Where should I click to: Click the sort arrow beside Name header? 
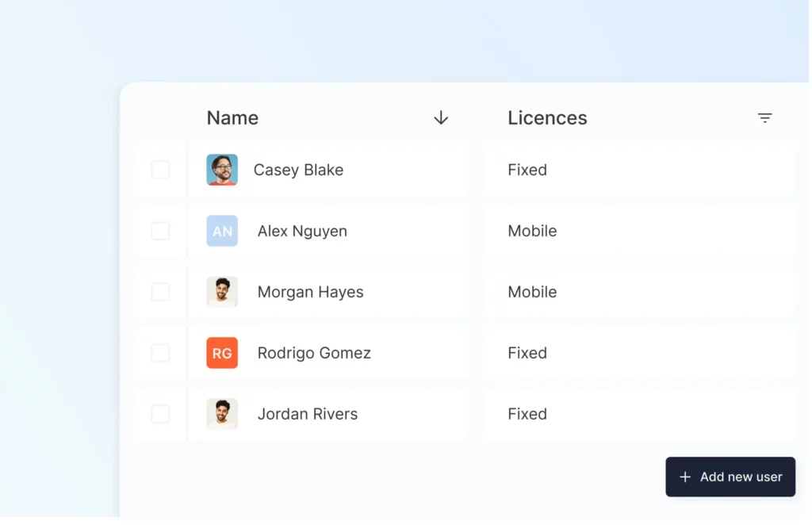pyautogui.click(x=441, y=118)
